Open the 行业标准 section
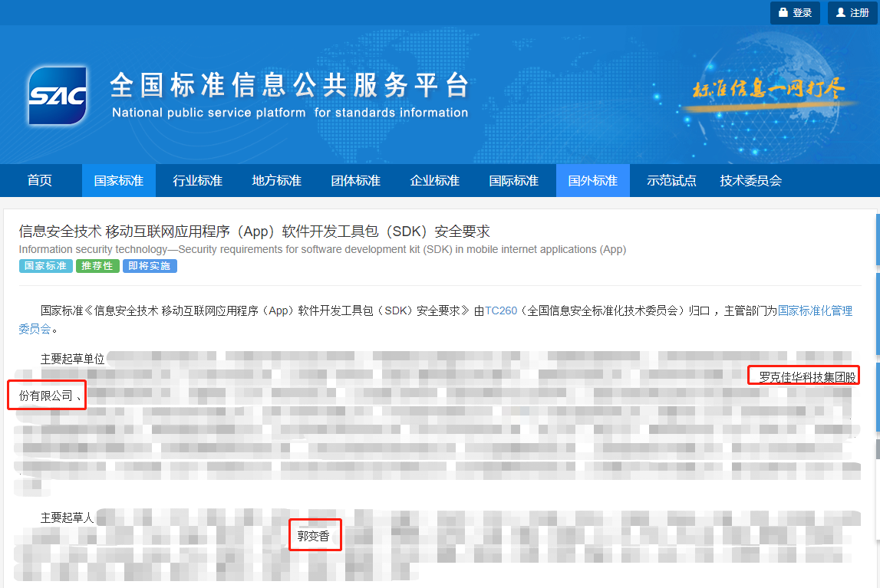 pyautogui.click(x=196, y=180)
